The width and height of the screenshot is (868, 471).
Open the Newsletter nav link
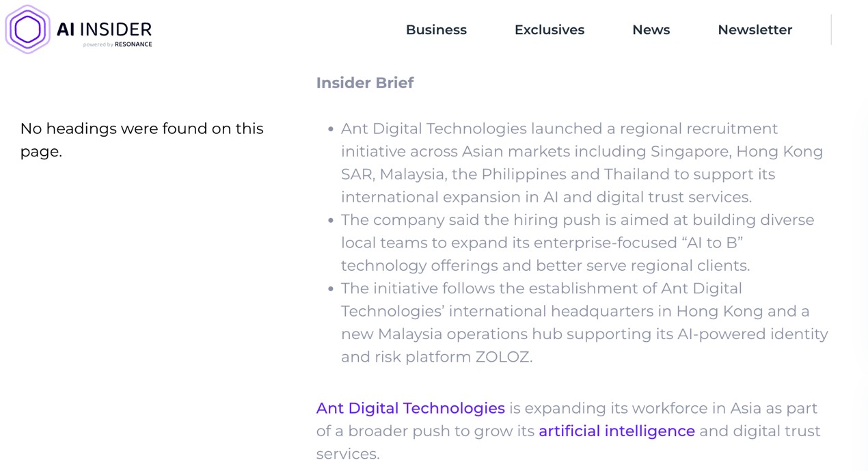click(x=755, y=29)
